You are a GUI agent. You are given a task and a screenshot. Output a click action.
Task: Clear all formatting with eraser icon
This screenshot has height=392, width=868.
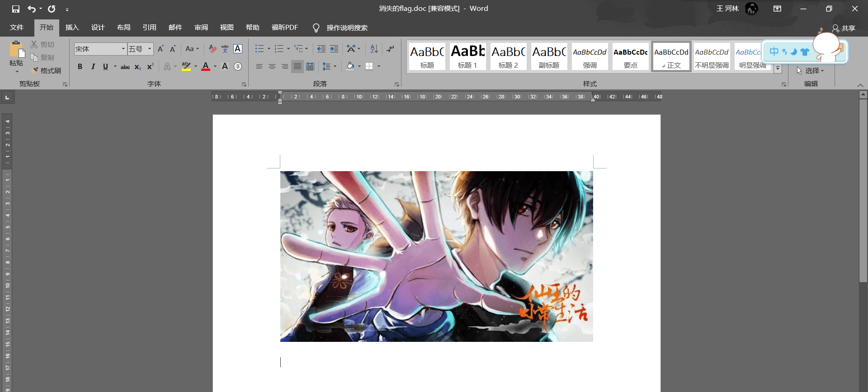(x=212, y=49)
